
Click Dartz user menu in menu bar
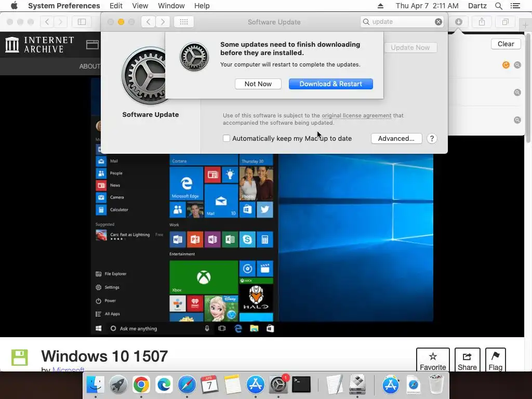pos(477,6)
